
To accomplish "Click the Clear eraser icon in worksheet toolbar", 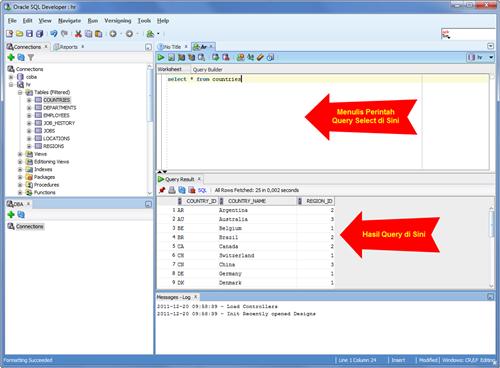I will coord(260,57).
